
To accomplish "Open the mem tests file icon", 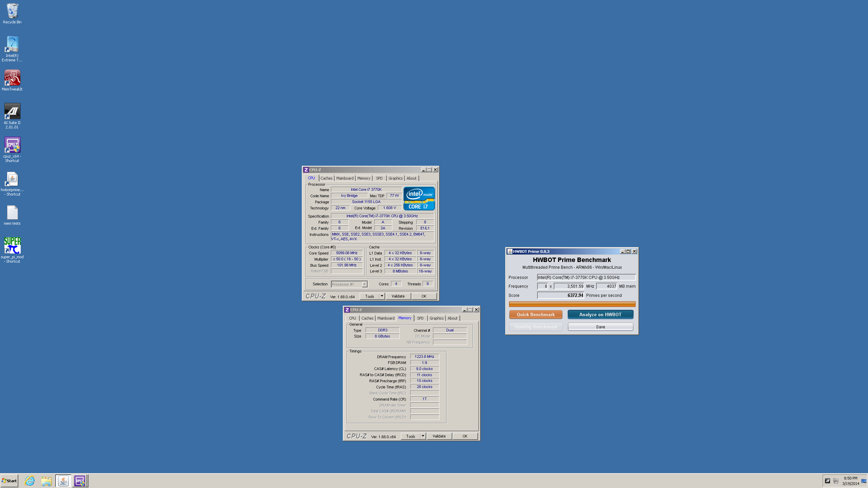I will click(12, 215).
